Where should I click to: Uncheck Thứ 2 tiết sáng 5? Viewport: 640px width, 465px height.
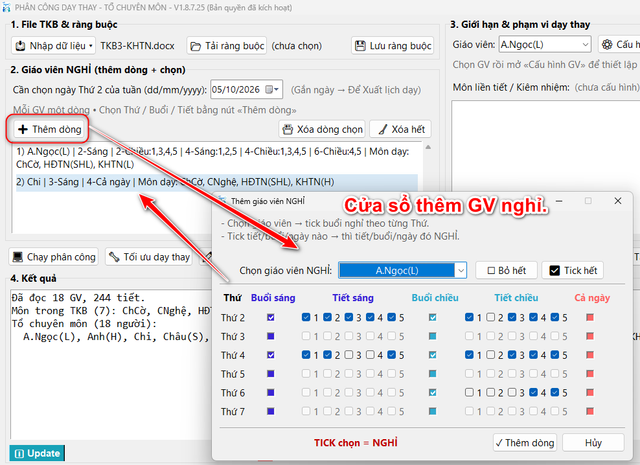(x=392, y=317)
